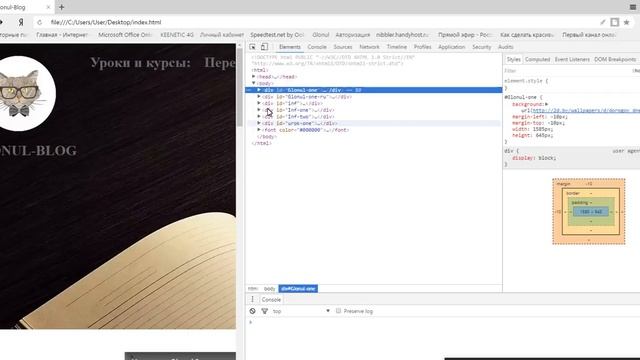The width and height of the screenshot is (640, 360).
Task: Open the console filter funnel icon
Action: click(x=264, y=311)
